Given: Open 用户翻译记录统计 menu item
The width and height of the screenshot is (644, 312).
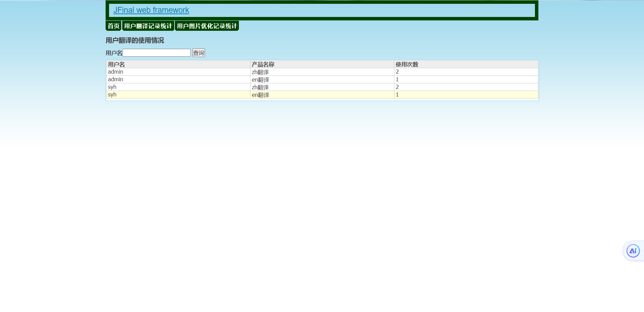Looking at the screenshot, I should (x=148, y=26).
